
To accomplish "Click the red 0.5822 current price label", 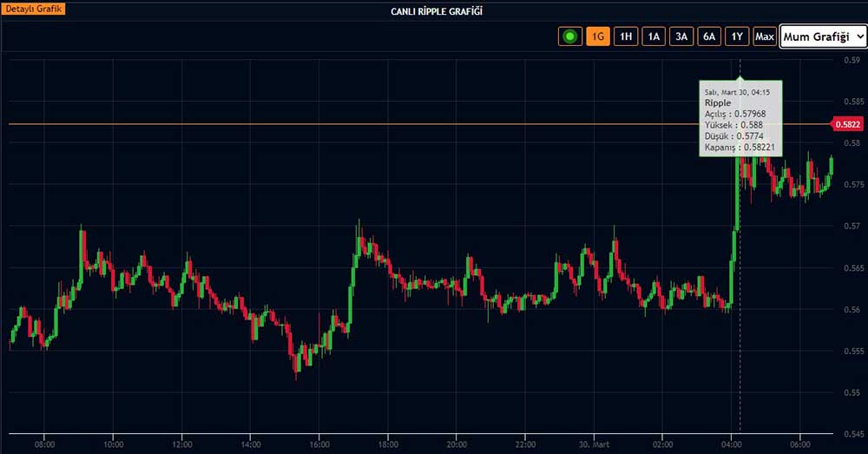I will [x=847, y=124].
